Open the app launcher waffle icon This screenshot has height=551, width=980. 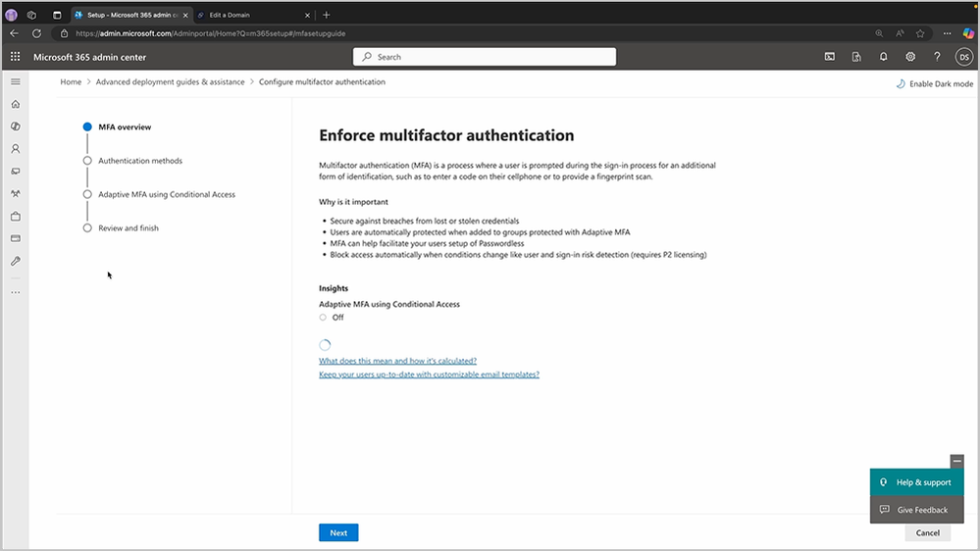pos(15,57)
